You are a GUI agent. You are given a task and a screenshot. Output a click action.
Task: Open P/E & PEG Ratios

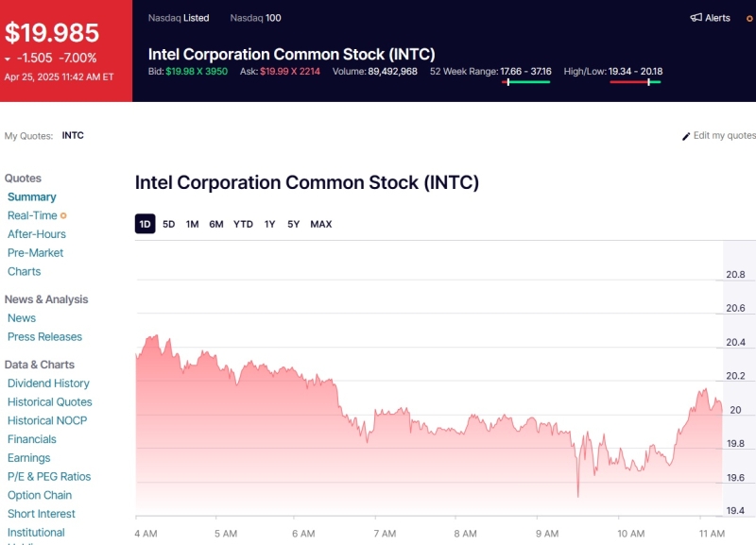(x=48, y=476)
